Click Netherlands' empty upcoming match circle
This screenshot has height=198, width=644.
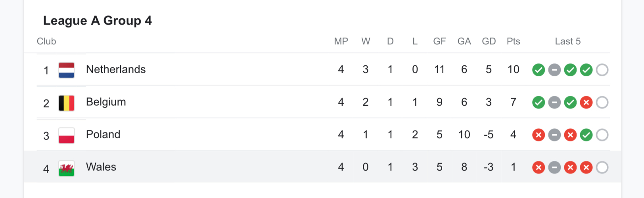[602, 70]
